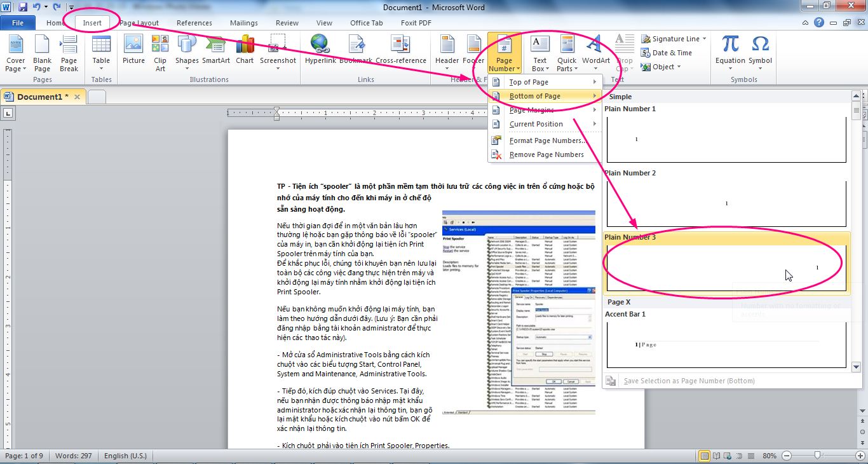Pick Plain Number 3 thumbnail
This screenshot has height=464, width=868.
726,268
